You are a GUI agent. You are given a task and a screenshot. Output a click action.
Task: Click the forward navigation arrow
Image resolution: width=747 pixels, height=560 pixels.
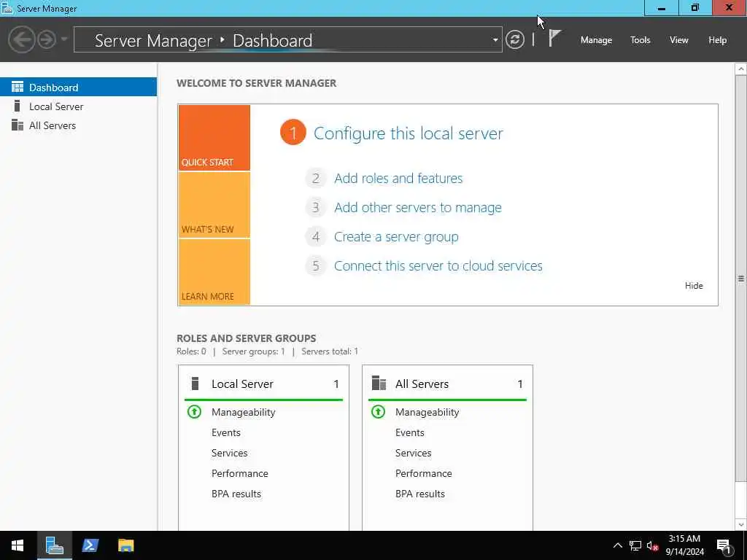(47, 39)
